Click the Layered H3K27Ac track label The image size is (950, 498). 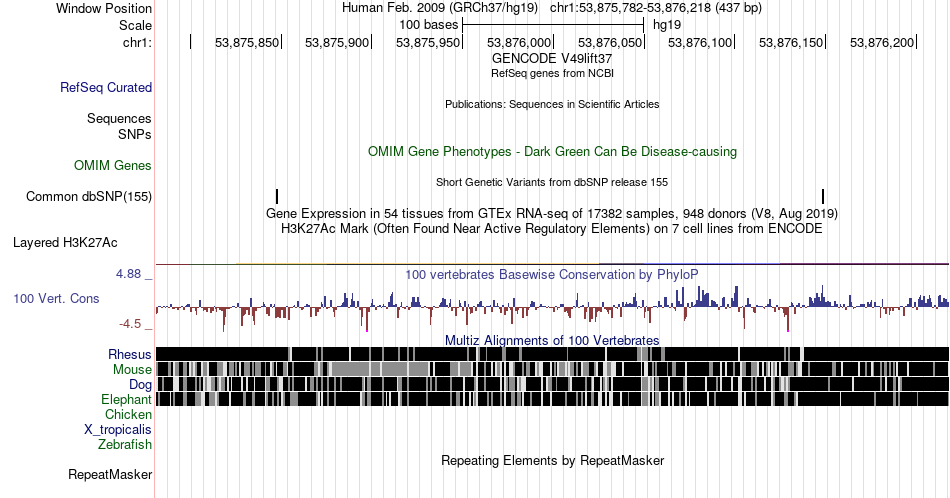coord(65,243)
